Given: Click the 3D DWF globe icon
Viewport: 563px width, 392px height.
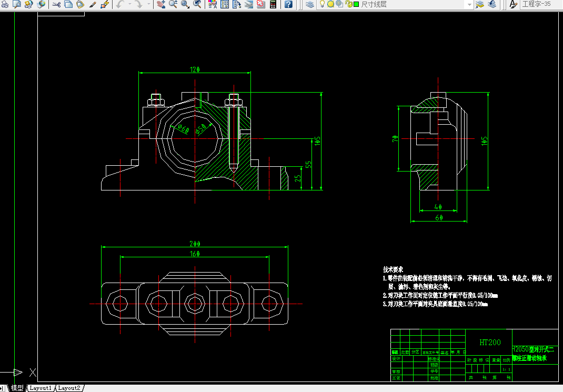Looking at the screenshot, I should (x=41, y=4).
